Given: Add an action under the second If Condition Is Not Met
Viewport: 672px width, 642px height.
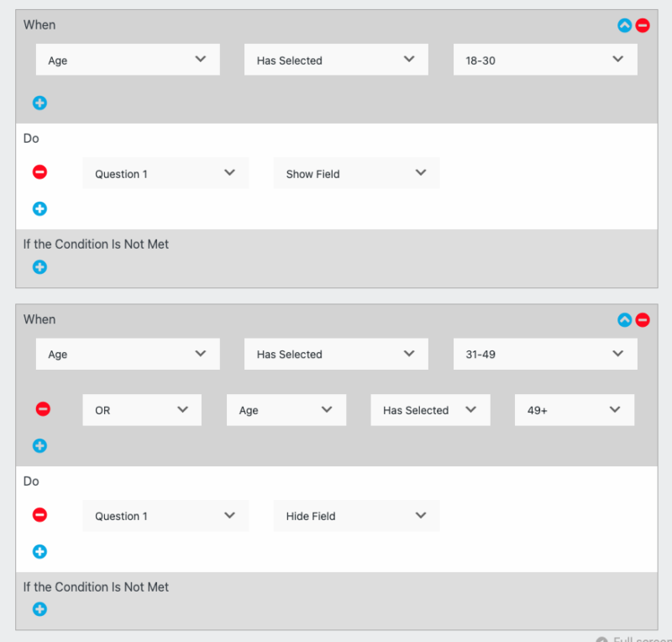Looking at the screenshot, I should pyautogui.click(x=39, y=609).
